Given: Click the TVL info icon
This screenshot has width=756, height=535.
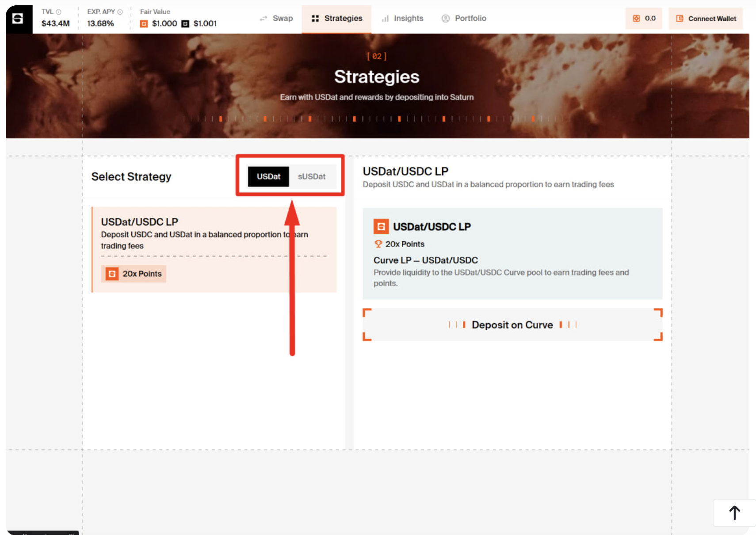Looking at the screenshot, I should pos(58,12).
